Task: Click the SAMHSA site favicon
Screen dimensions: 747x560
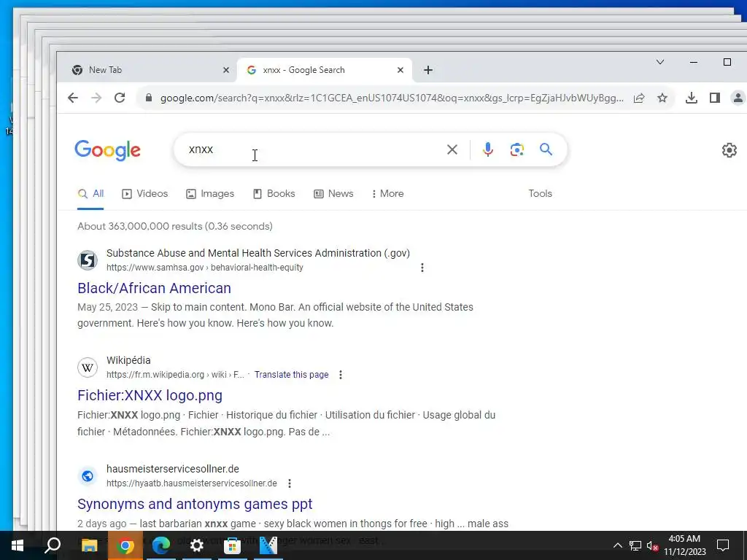Action: pos(88,260)
